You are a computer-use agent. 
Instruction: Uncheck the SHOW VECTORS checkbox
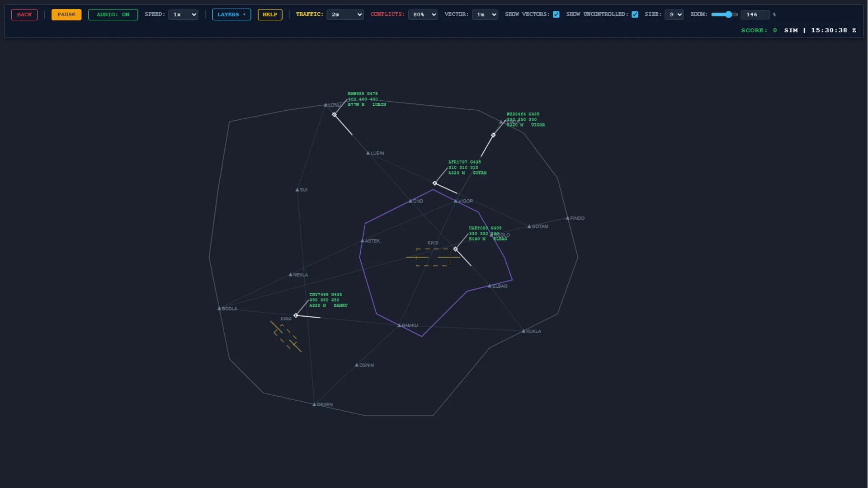coord(556,14)
